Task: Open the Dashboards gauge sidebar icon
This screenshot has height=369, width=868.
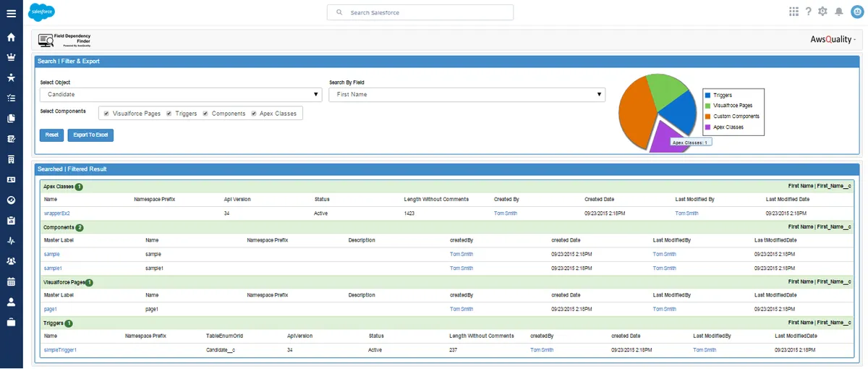Action: tap(11, 200)
